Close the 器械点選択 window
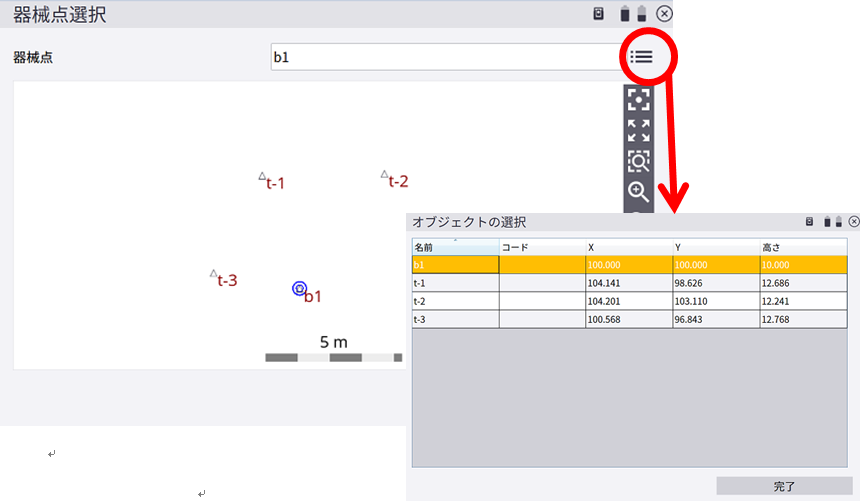 click(664, 14)
